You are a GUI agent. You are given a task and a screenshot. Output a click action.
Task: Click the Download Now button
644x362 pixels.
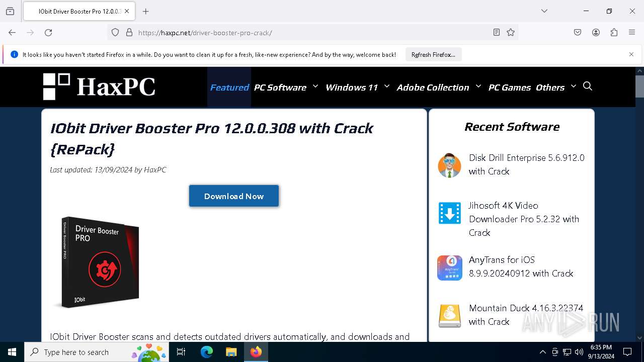coord(234,196)
